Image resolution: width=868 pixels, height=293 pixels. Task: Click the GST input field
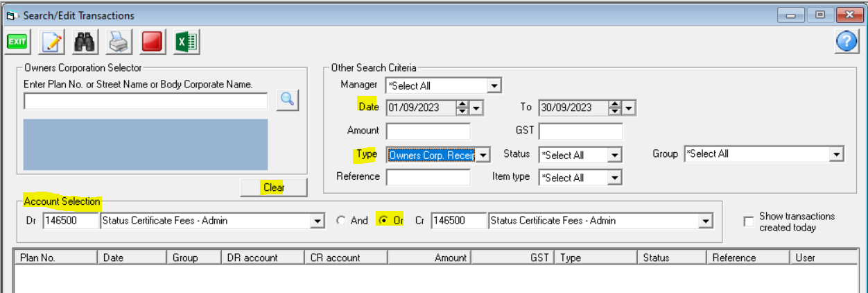pos(580,131)
